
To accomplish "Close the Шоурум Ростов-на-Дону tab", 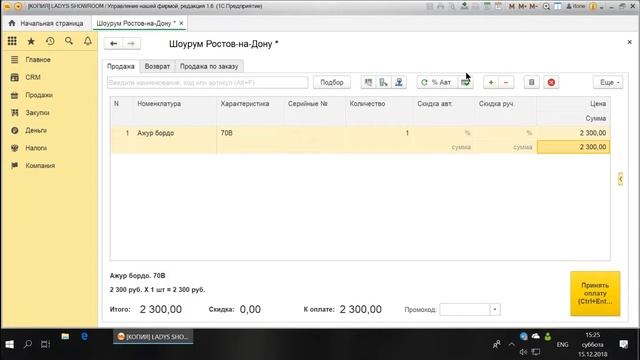I will 181,23.
